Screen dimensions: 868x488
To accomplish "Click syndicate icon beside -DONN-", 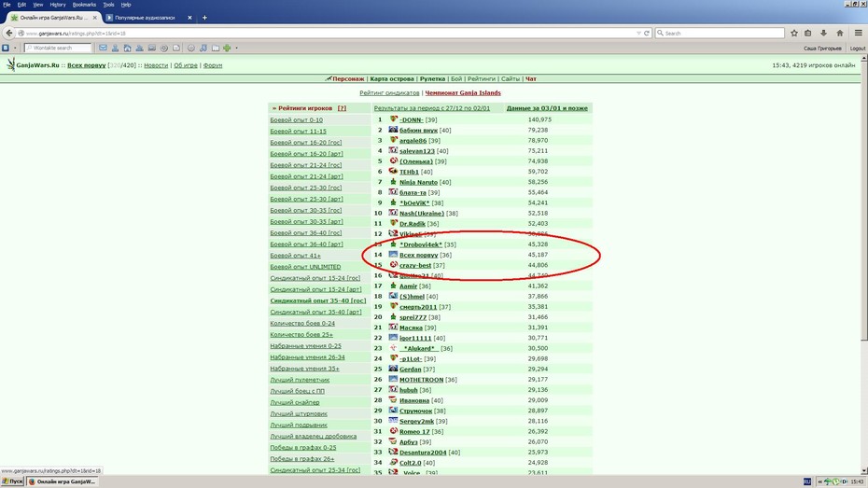I will click(393, 119).
